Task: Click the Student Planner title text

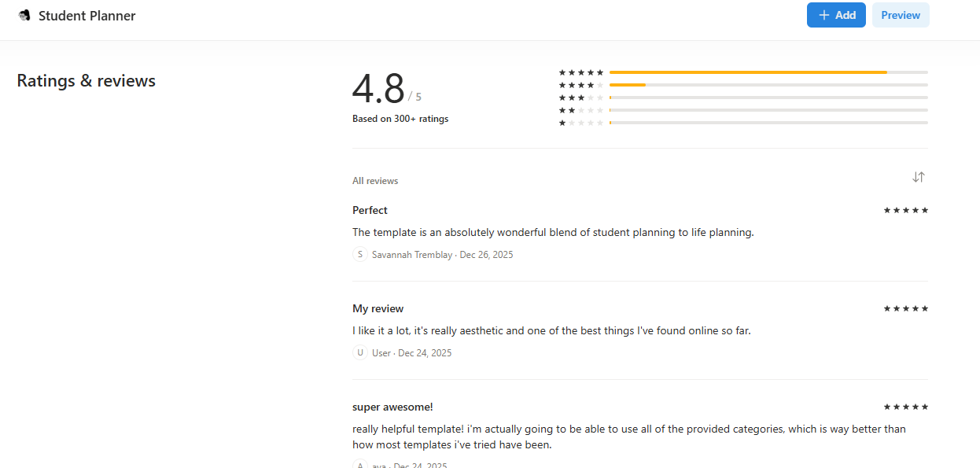Action: pyautogui.click(x=87, y=16)
